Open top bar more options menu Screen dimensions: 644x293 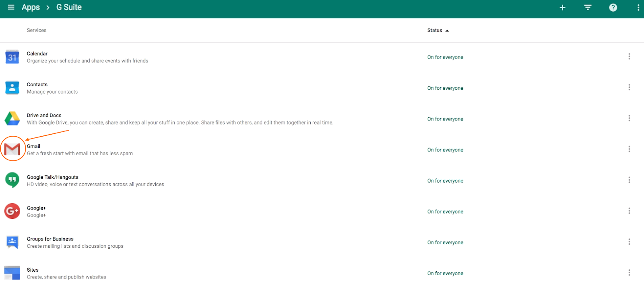(x=638, y=8)
